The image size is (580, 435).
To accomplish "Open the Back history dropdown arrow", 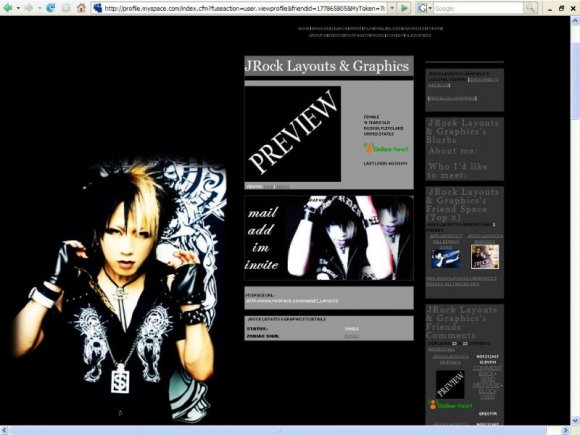I will (x=18, y=8).
